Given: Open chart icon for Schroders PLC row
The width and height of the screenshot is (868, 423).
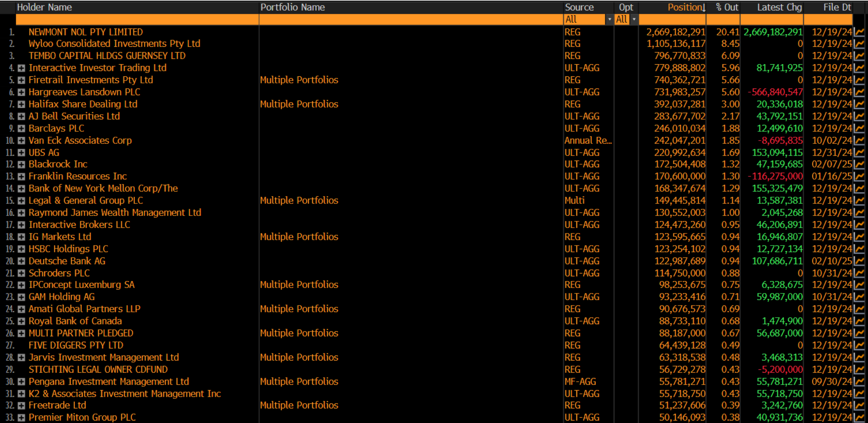Looking at the screenshot, I should (x=859, y=273).
